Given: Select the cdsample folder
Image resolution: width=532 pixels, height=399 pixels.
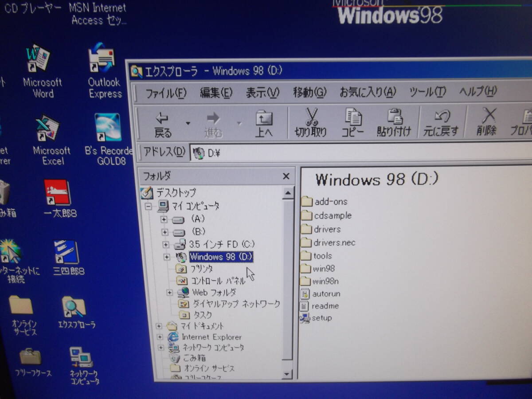Looking at the screenshot, I should click(x=326, y=215).
